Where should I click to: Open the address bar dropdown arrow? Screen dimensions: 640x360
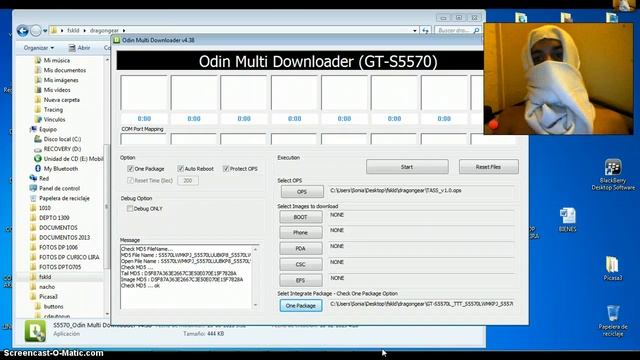pos(415,31)
